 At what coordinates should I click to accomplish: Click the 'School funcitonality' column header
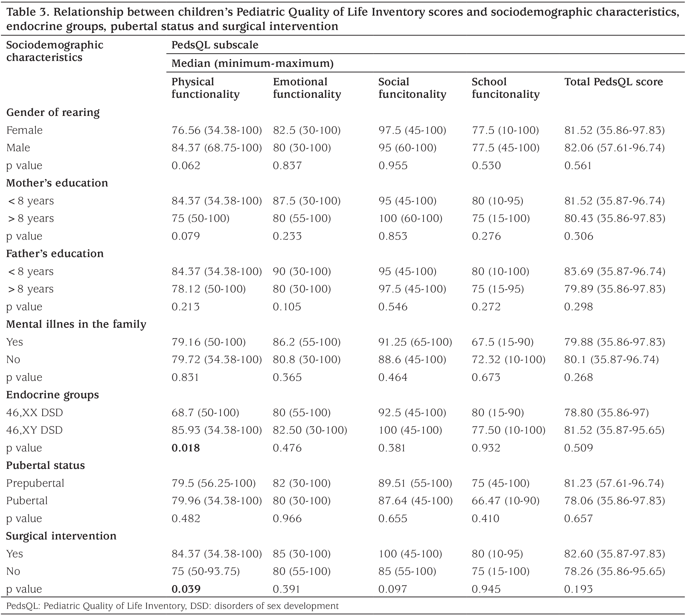[x=506, y=88]
